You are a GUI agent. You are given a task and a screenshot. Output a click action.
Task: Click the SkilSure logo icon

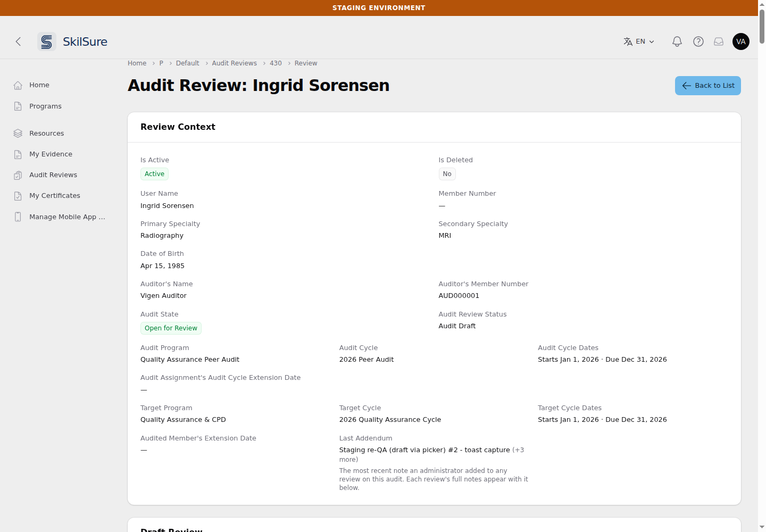click(x=47, y=41)
